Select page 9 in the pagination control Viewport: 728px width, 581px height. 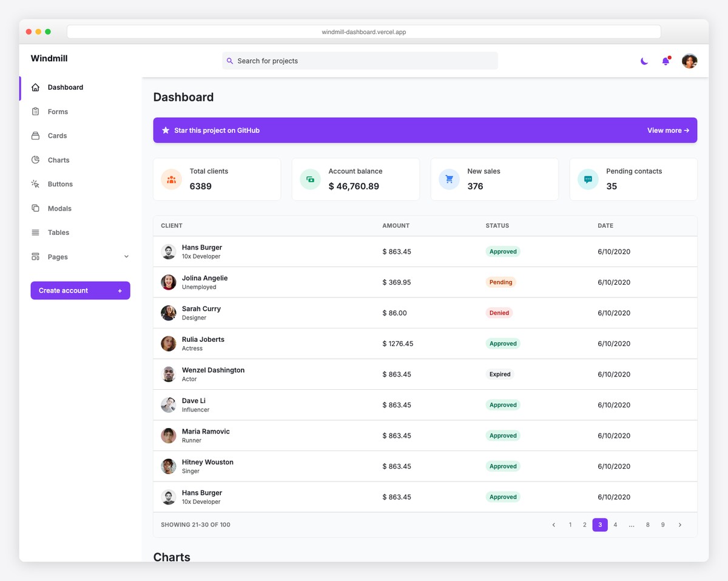pos(662,525)
